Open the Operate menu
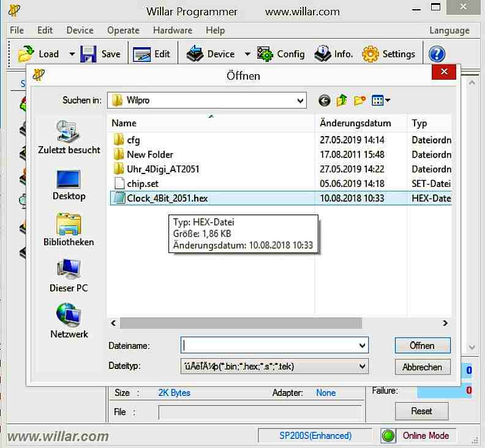Image resolution: width=485 pixels, height=448 pixels. [123, 31]
